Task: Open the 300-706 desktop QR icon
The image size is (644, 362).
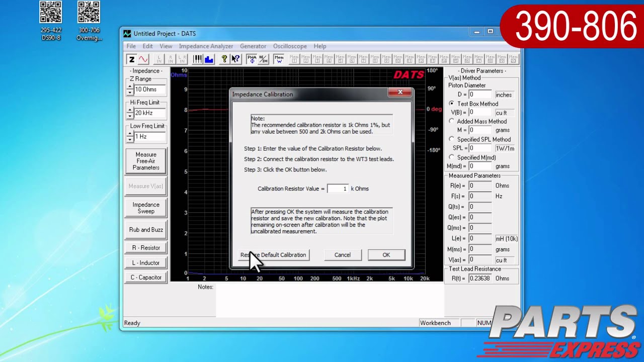Action: point(89,21)
